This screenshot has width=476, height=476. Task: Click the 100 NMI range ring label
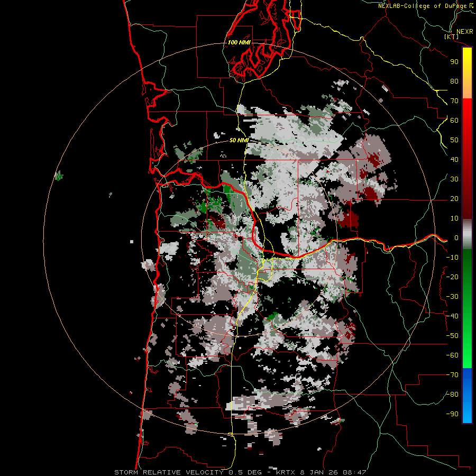pyautogui.click(x=239, y=42)
